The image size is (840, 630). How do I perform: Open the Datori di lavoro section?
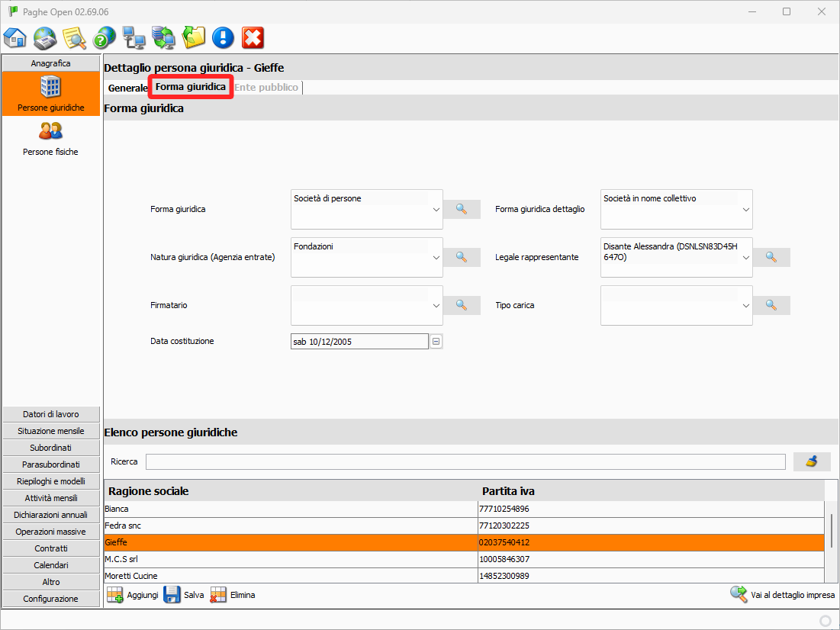point(50,414)
